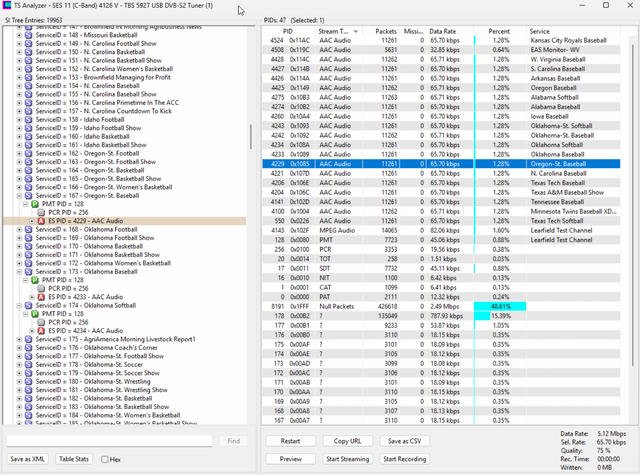Click the SI tree vertical scrollbar thumb

[x=251, y=137]
